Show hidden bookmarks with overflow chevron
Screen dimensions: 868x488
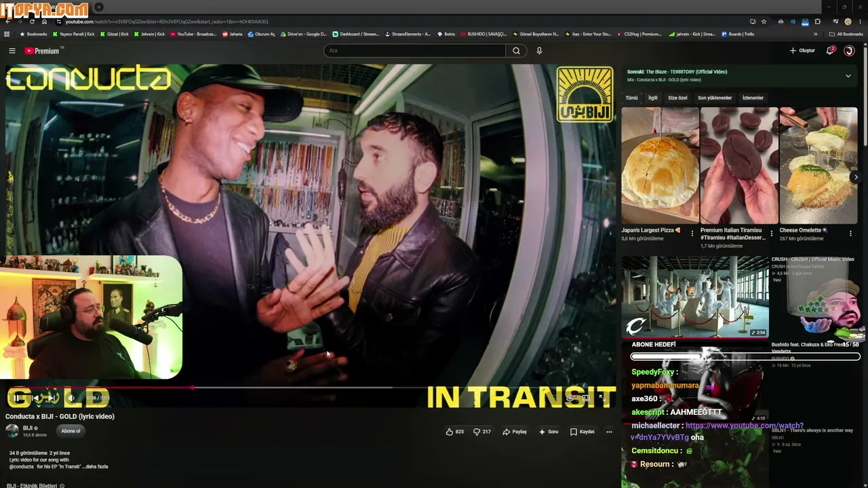click(816, 34)
